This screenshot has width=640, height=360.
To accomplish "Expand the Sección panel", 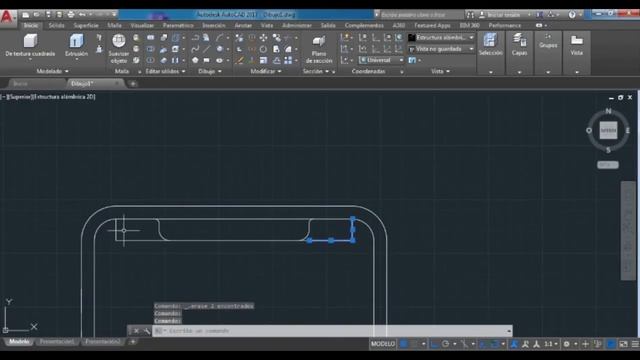I will (x=316, y=71).
